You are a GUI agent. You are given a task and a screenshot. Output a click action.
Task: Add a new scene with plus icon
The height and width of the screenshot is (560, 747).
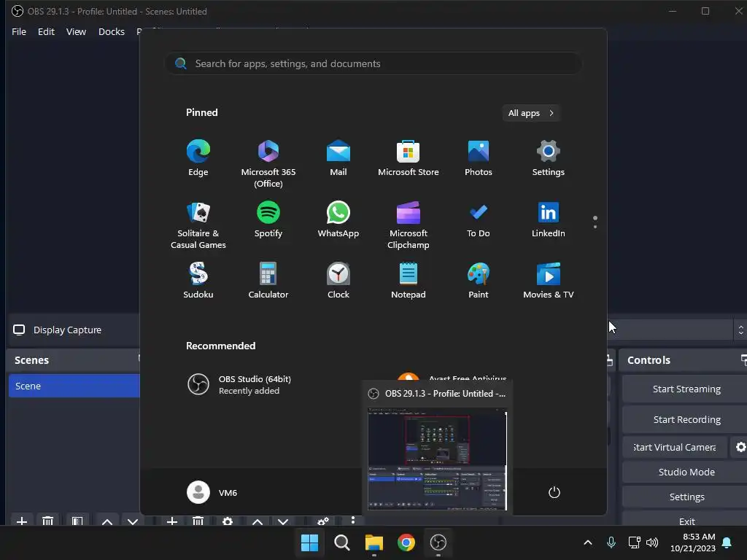click(x=21, y=521)
